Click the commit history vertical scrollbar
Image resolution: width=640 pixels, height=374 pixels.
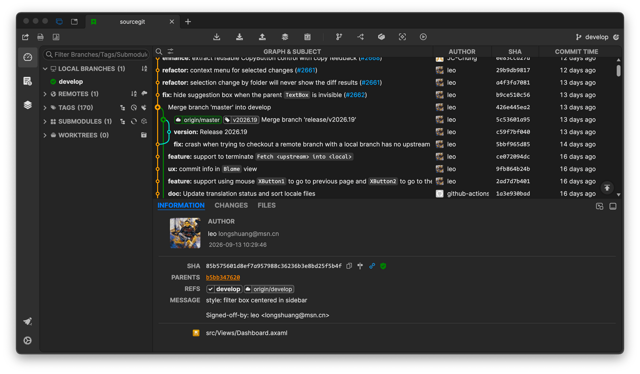pos(618,71)
